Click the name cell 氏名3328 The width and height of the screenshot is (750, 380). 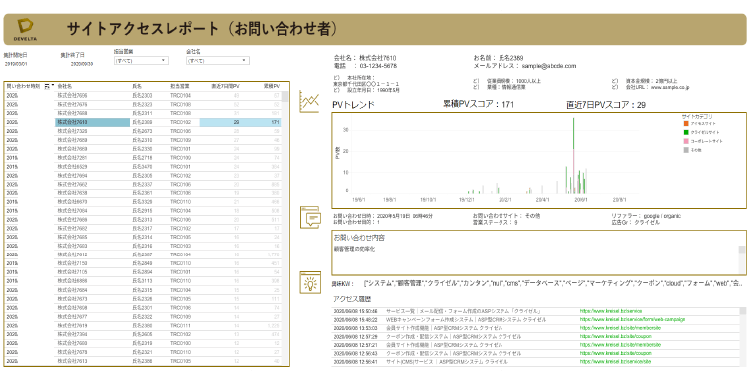click(x=142, y=202)
